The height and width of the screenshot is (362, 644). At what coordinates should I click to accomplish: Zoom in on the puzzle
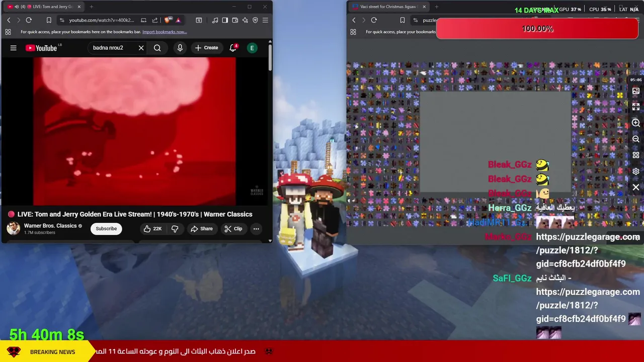636,123
